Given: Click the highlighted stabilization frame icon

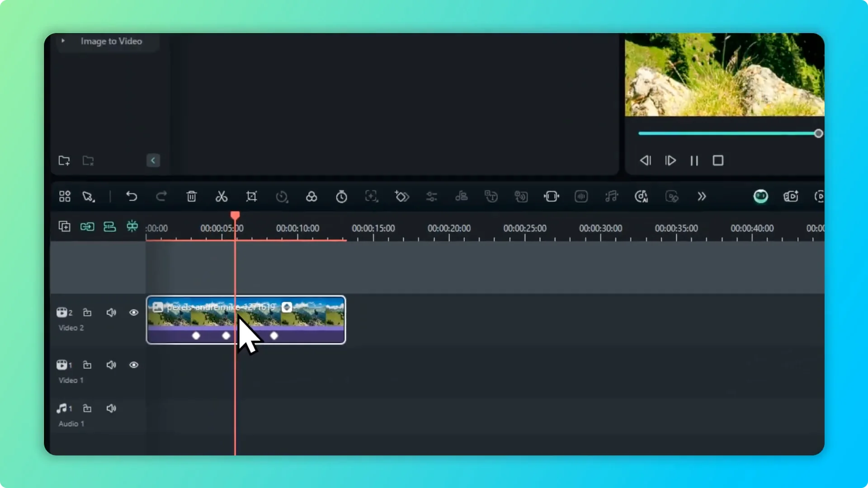Looking at the screenshot, I should (552, 197).
